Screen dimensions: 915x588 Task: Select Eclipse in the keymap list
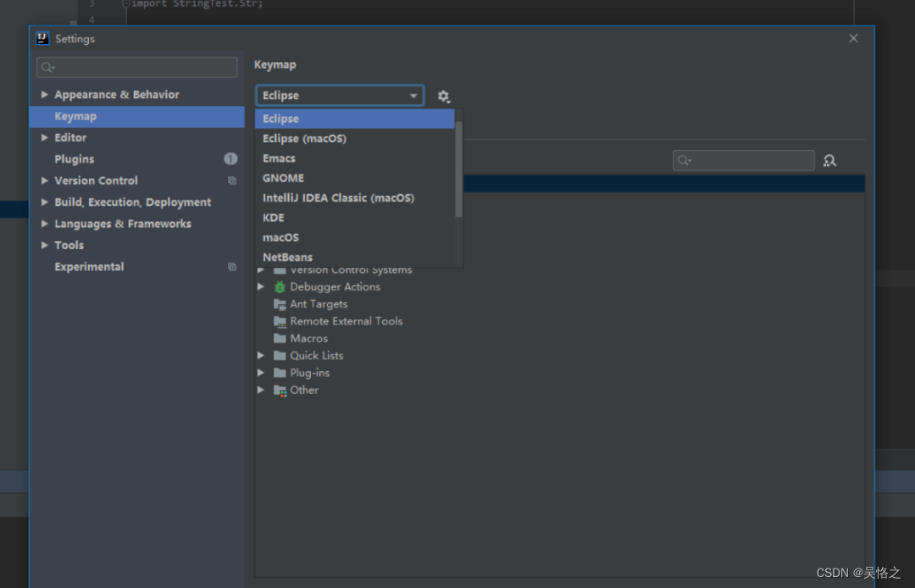coord(355,119)
